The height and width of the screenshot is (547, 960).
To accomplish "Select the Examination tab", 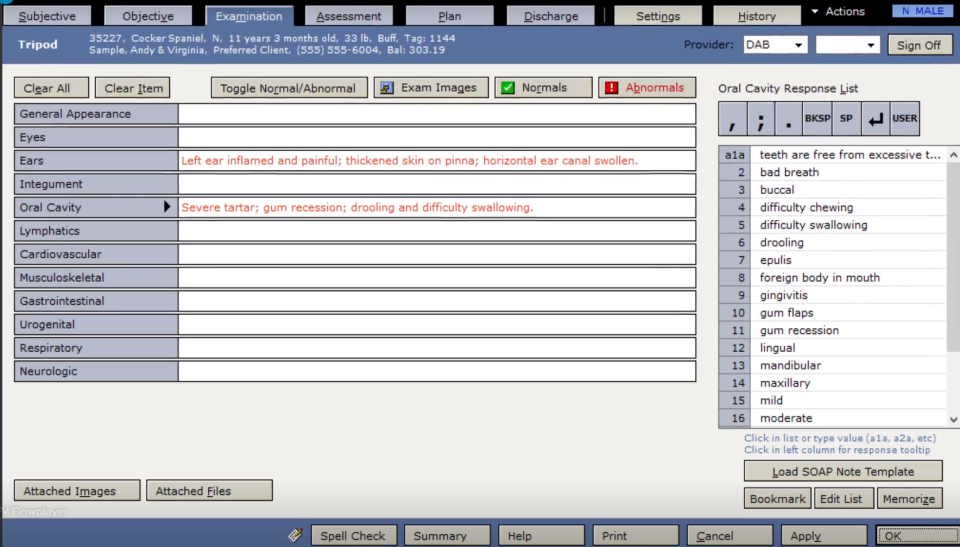I will [249, 16].
